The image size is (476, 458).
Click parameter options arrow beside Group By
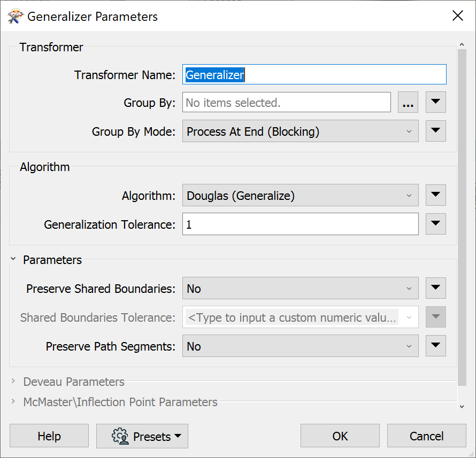point(436,102)
